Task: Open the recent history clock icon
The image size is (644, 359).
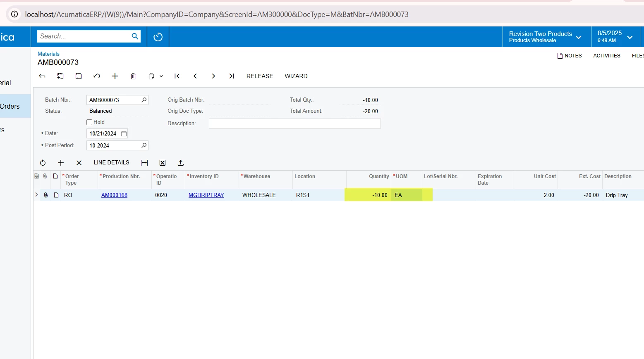Action: pos(158,37)
